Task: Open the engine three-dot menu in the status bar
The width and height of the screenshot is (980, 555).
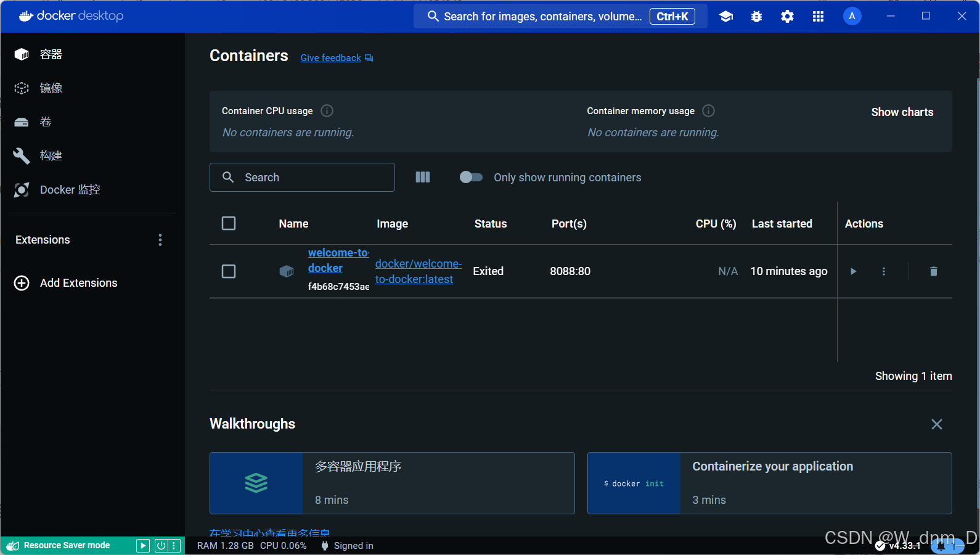Action: 174,546
